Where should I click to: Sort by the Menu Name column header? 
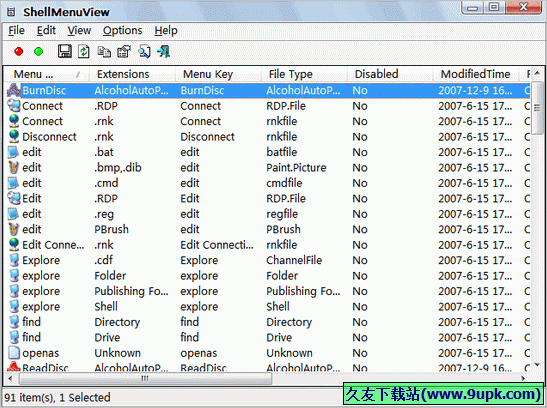46,74
